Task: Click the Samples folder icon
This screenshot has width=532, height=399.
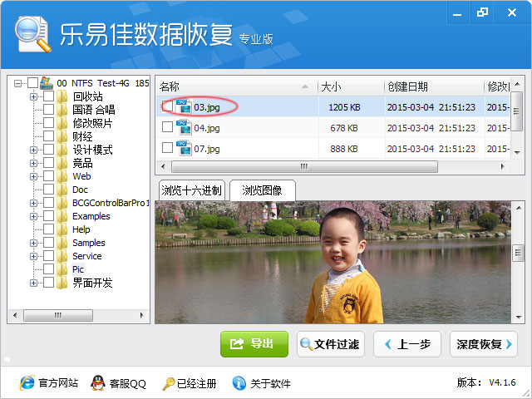Action: coord(62,243)
